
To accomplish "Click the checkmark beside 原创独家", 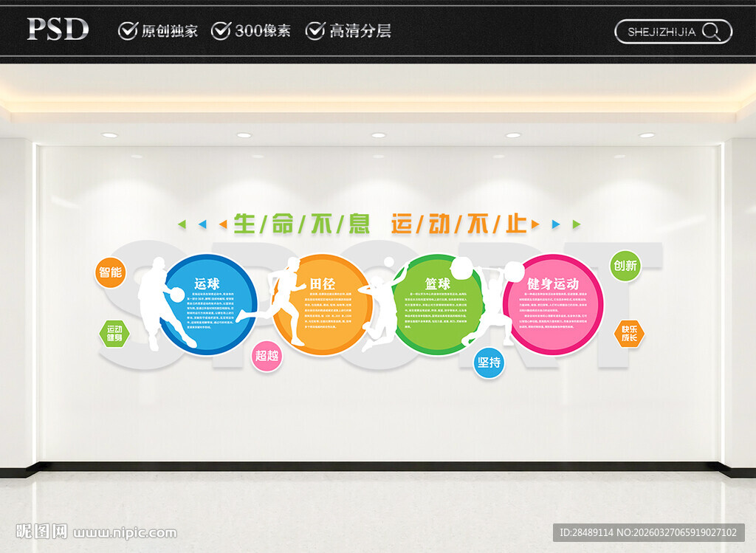I will 128,31.
